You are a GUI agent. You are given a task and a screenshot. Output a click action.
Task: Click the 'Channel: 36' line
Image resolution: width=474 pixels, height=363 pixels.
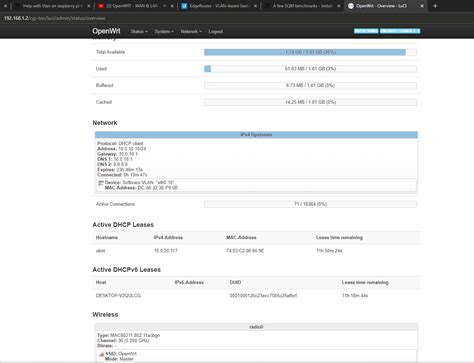click(x=123, y=341)
